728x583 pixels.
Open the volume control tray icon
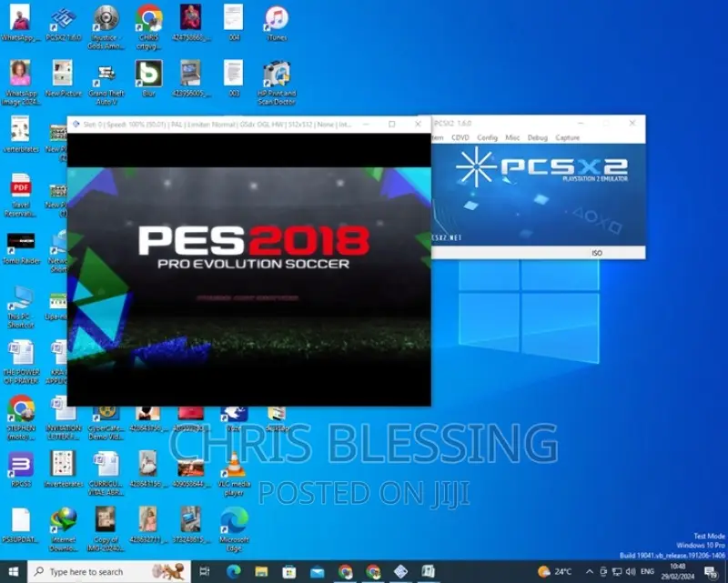(631, 571)
